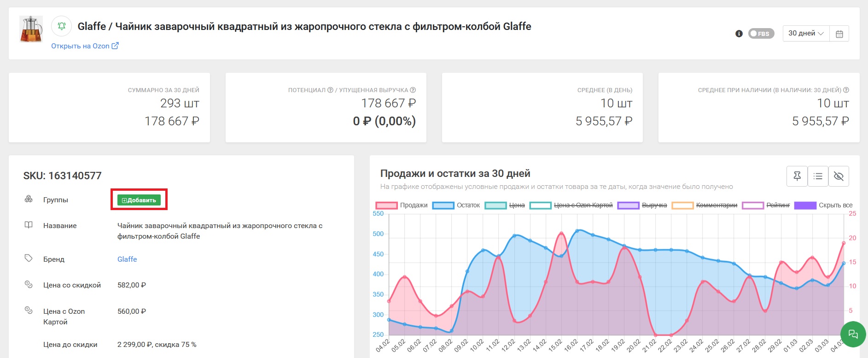The image size is (868, 358).
Task: Enable the Цена с Ozon Картой series
Action: [571, 205]
